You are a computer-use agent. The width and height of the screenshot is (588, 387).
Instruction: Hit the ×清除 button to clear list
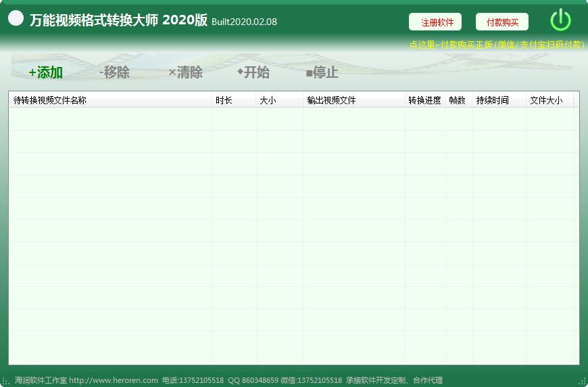tap(185, 72)
